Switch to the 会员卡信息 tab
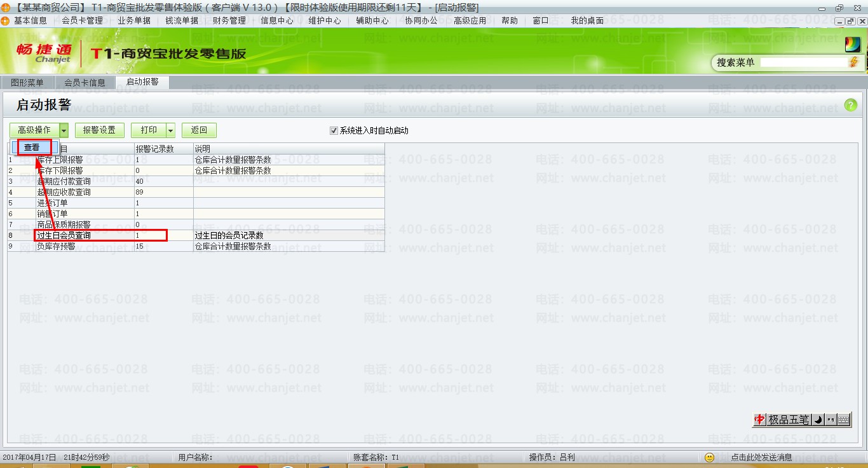868x468 pixels. click(85, 83)
